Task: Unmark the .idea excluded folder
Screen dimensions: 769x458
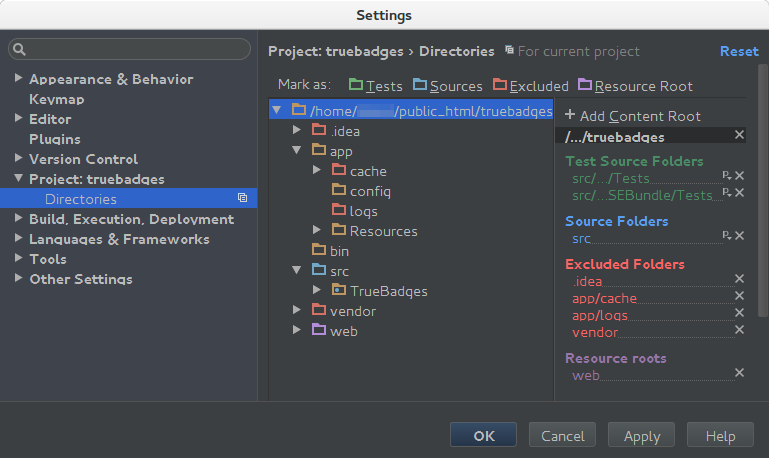Action: click(739, 279)
